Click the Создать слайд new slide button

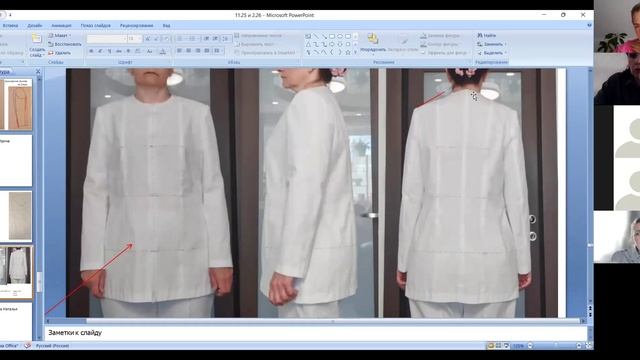click(x=37, y=45)
